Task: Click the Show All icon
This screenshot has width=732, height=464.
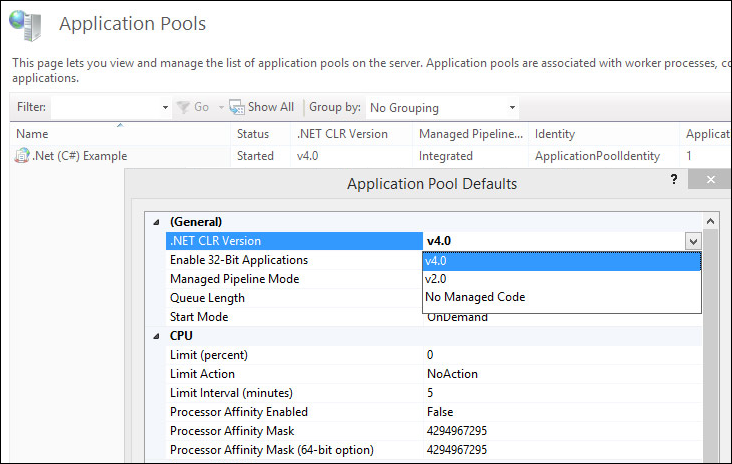Action: click(x=237, y=107)
